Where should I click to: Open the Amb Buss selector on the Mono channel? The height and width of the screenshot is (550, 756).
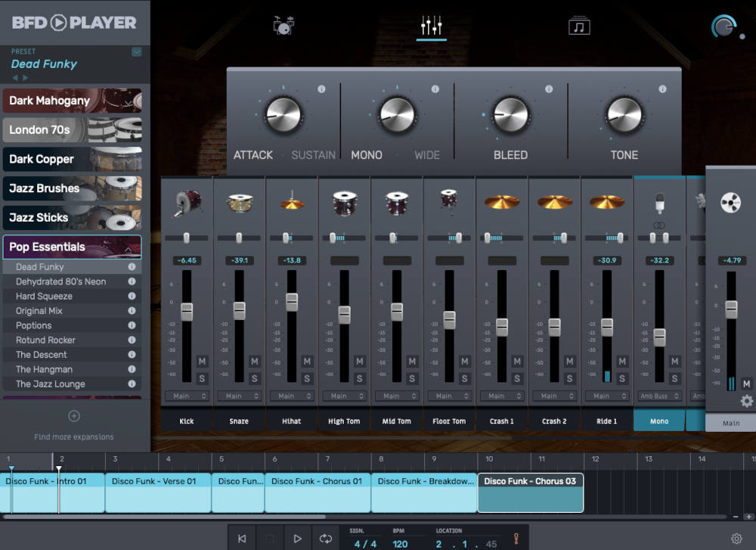[x=658, y=396]
